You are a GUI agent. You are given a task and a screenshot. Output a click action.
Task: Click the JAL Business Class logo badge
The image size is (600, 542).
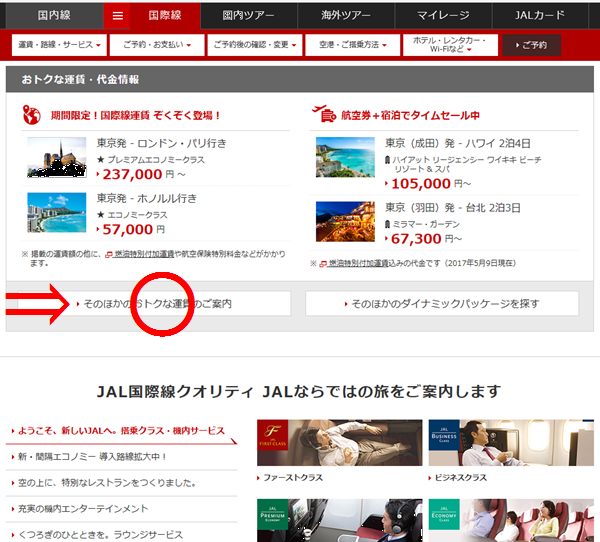(x=444, y=435)
